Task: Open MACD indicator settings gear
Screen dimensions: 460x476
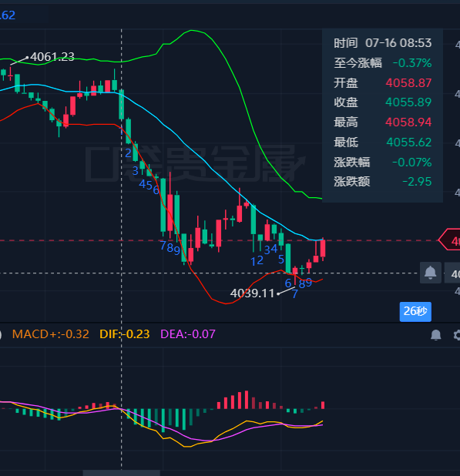Action: 457,335
